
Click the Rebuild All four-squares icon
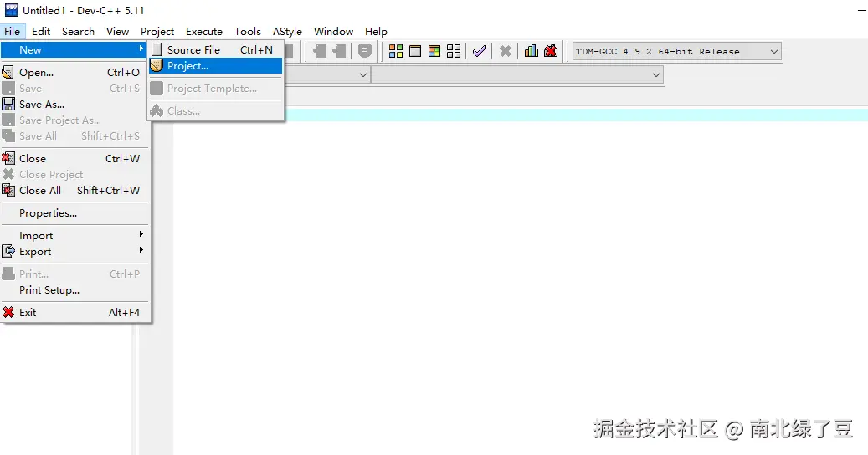(x=454, y=51)
